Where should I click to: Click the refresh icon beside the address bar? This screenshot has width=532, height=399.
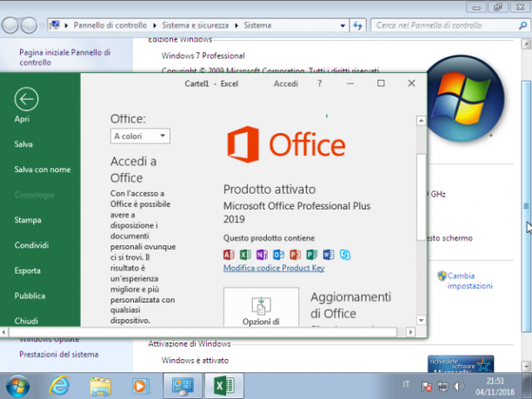tap(358, 25)
